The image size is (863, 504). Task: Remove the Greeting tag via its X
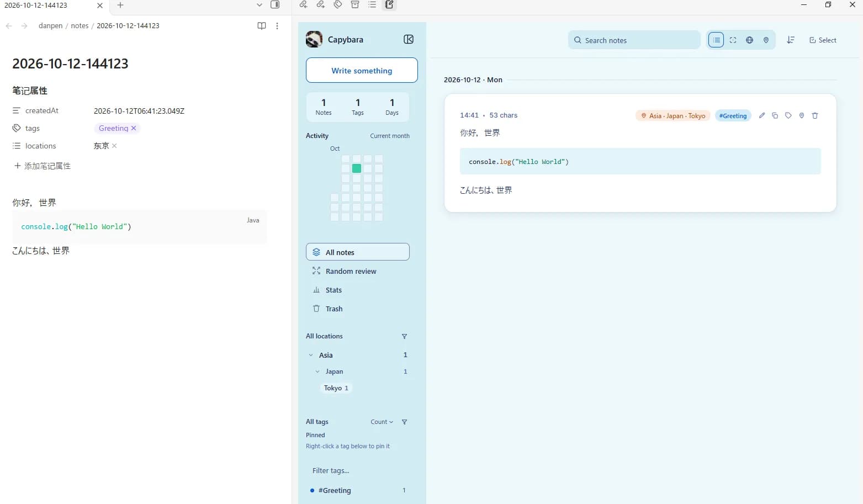tap(134, 128)
